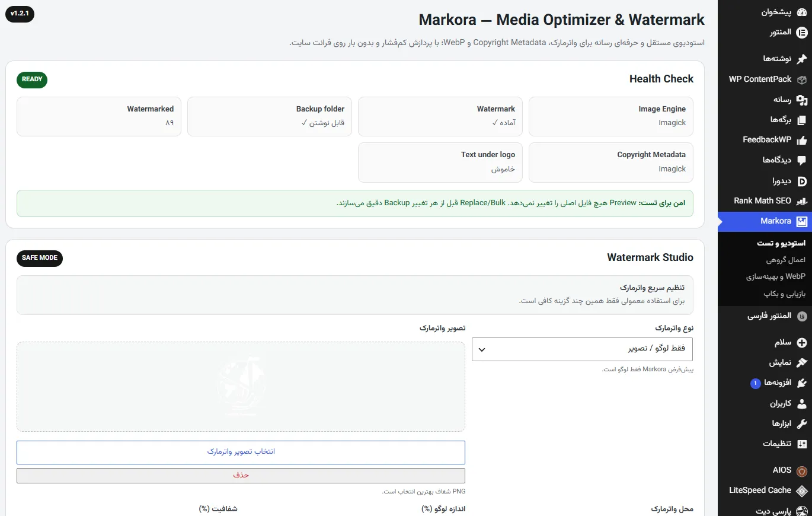Click the سلام plus-circle icon
This screenshot has height=516, width=812.
802,343
